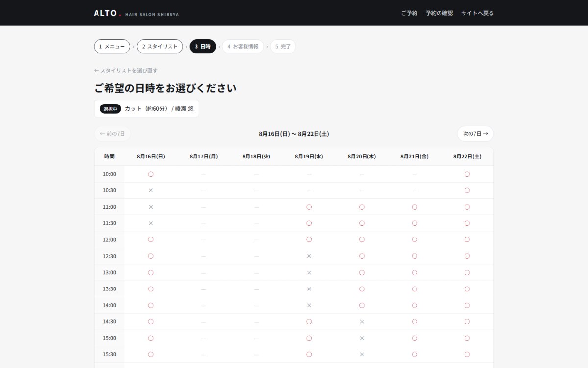Open the ご予約 nav link
588x368 pixels.
pyautogui.click(x=409, y=13)
